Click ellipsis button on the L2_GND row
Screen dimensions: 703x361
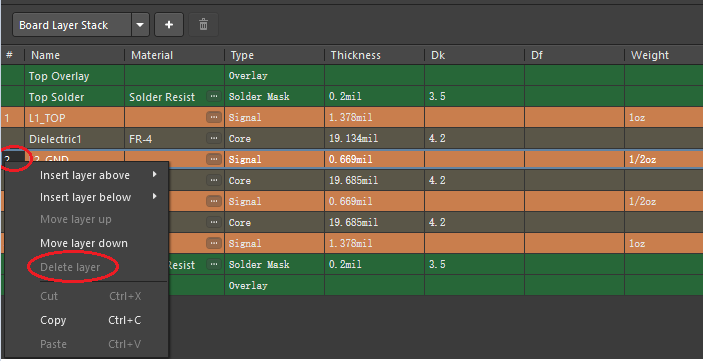point(214,159)
